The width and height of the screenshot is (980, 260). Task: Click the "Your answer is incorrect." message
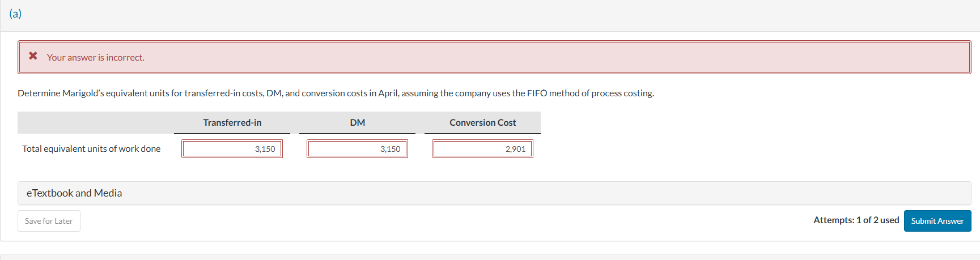click(x=96, y=58)
